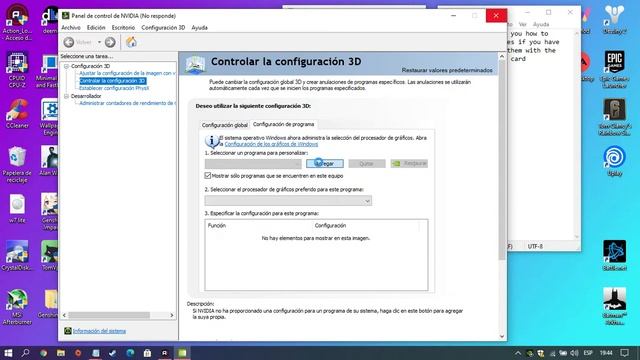Image resolution: width=640 pixels, height=360 pixels.
Task: Switch to Configuración global tab
Action: pyautogui.click(x=224, y=125)
